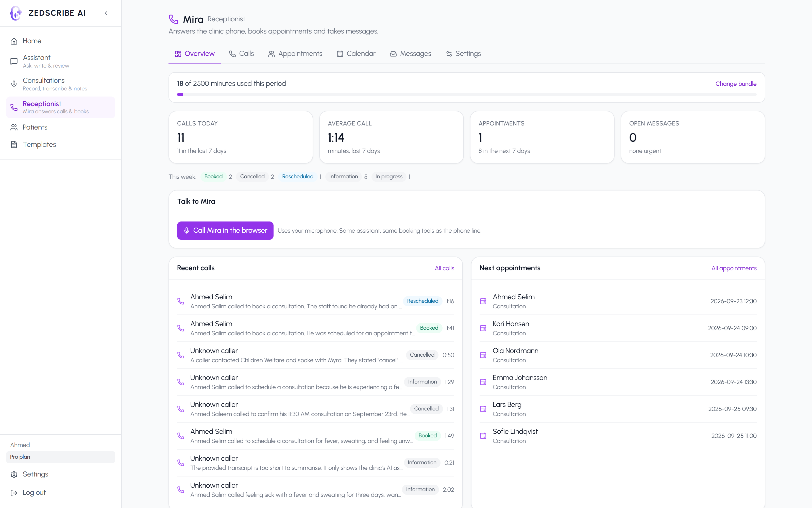
Task: Open the Lars Berg appointment row
Action: [618, 409]
